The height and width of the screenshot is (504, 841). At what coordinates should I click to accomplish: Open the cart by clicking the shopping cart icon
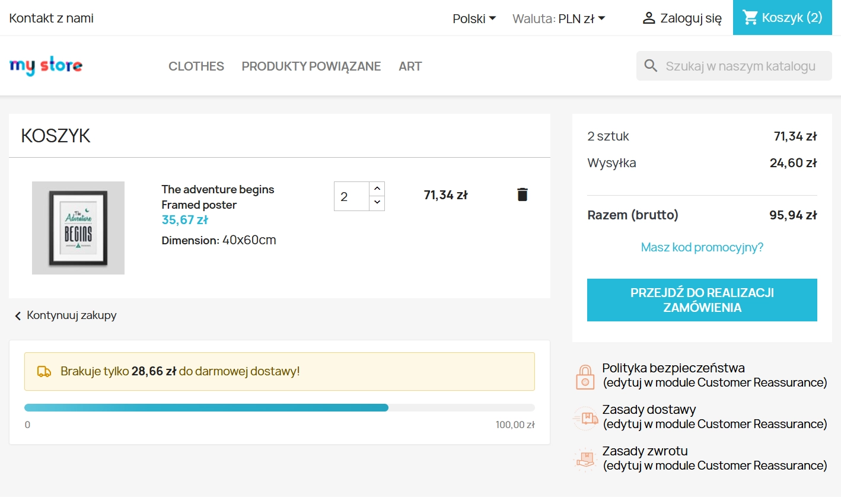click(750, 17)
